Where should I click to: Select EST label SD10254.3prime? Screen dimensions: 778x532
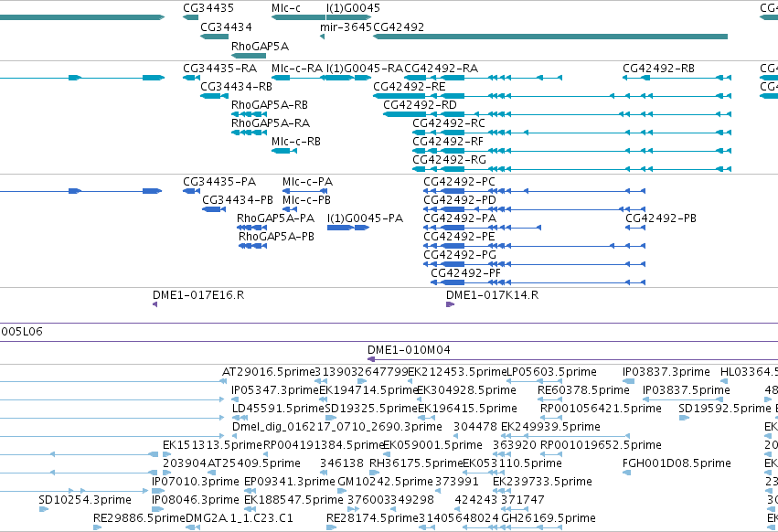click(85, 500)
